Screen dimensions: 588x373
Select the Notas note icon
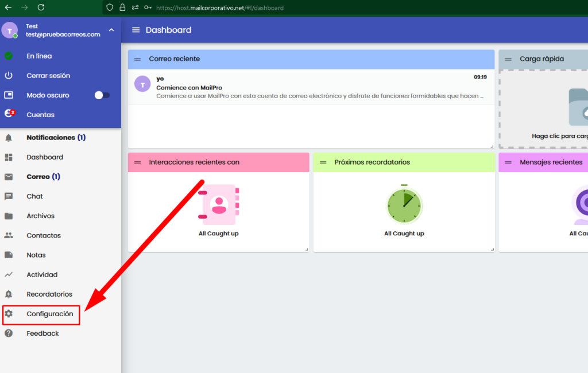[x=9, y=255]
